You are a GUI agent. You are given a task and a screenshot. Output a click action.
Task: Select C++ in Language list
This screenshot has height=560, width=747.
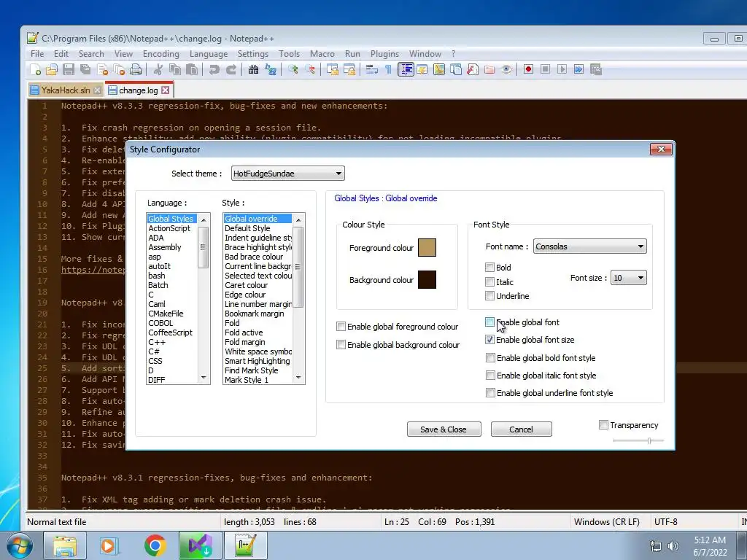tap(157, 342)
